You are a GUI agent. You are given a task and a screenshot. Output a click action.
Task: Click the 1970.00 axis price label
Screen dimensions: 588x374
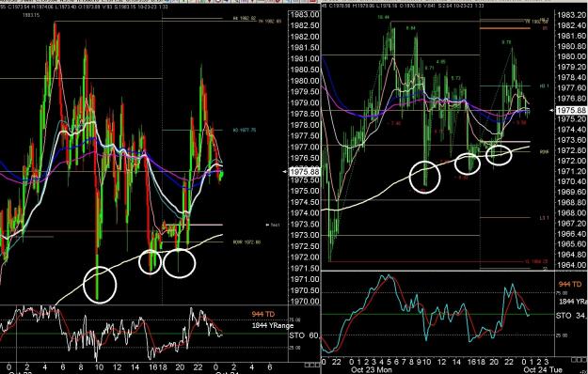point(305,302)
